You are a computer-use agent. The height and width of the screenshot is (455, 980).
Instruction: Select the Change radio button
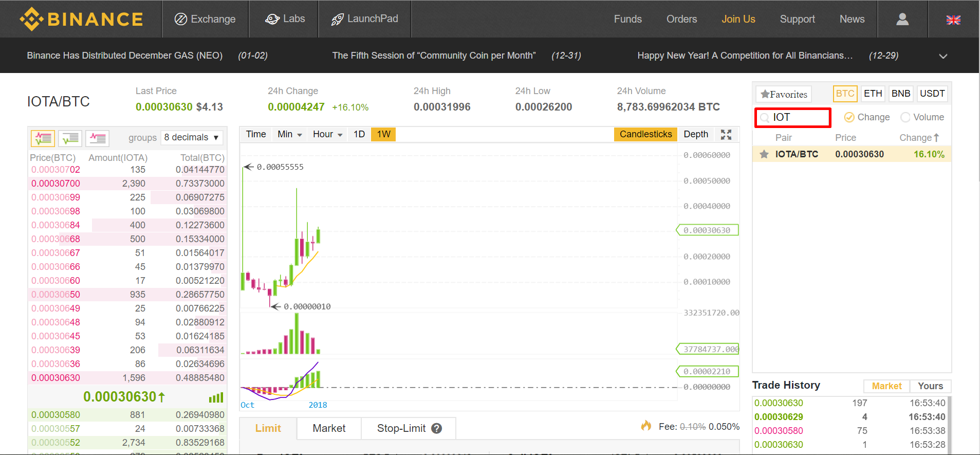(x=849, y=117)
